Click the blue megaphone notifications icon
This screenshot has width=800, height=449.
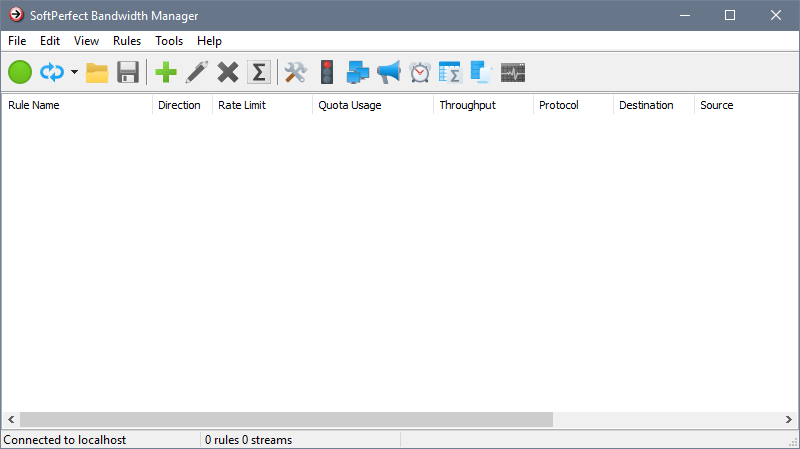(x=389, y=72)
